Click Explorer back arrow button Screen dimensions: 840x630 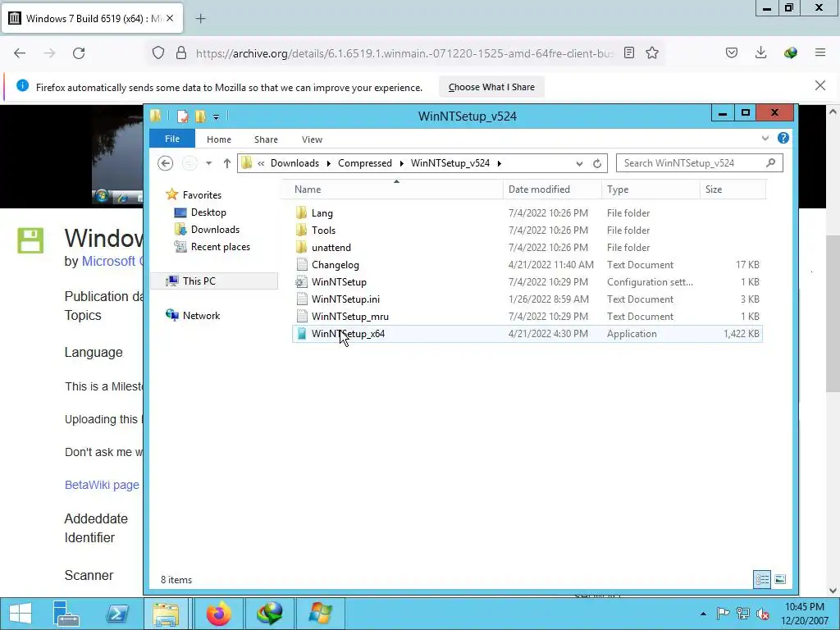click(x=166, y=163)
